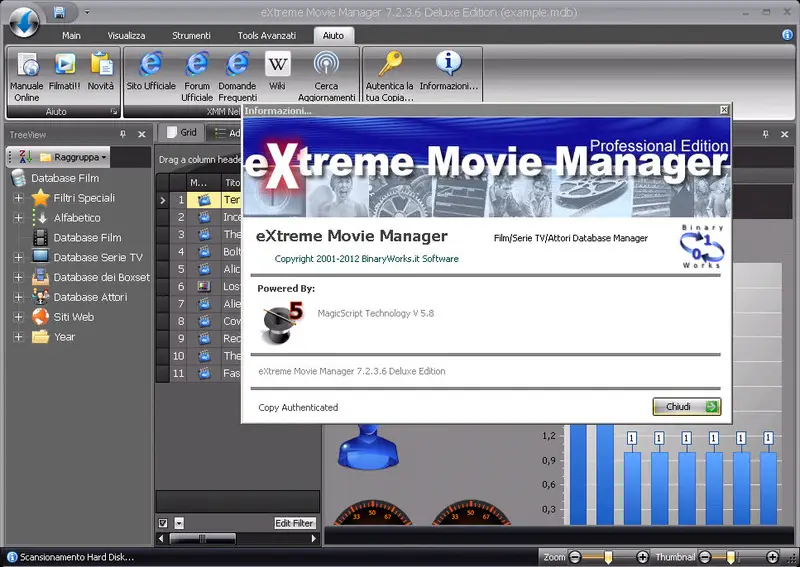Screen dimensions: 800x567
Task: Switch to the Visualizza ribbon tab
Action: (126, 35)
